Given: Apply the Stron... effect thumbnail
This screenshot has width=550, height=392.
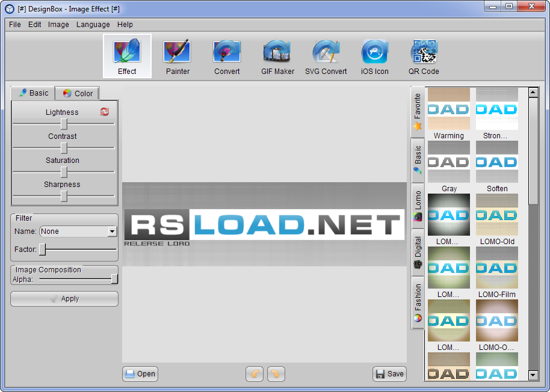Looking at the screenshot, I should pyautogui.click(x=496, y=109).
